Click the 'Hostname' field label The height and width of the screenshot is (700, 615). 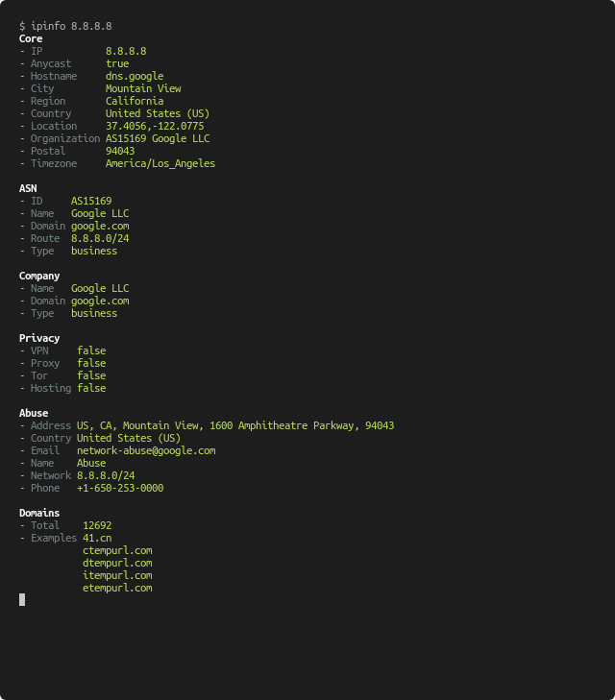(54, 77)
